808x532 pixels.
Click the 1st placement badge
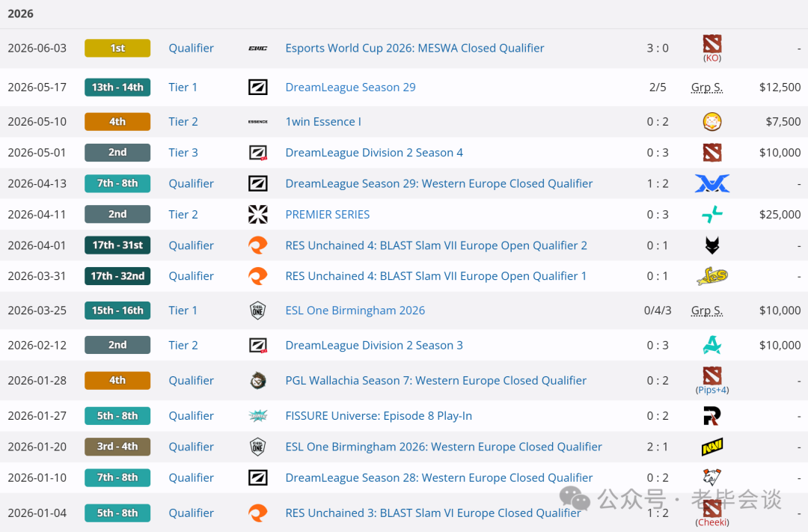pyautogui.click(x=117, y=48)
